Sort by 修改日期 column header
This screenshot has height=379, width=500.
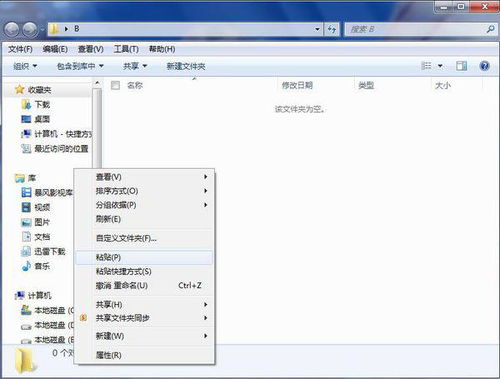[x=297, y=85]
